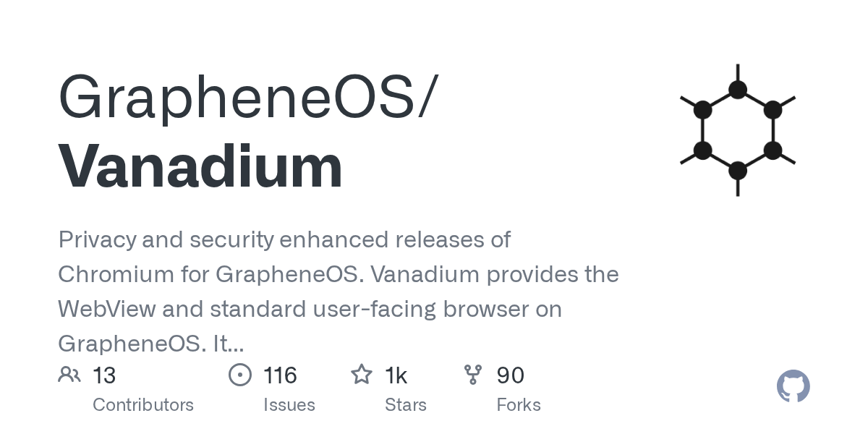
Task: Click the 1k star count
Action: coord(396,375)
